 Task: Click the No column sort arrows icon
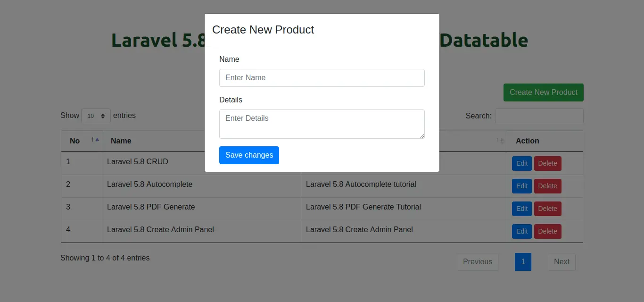coord(95,140)
